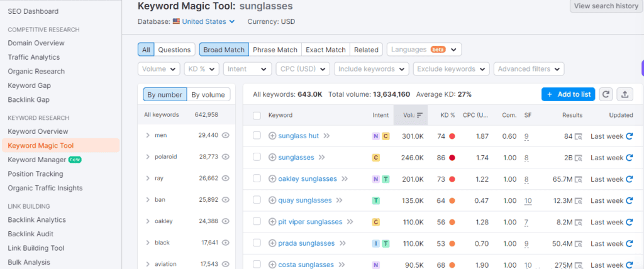Open Domain Overview in sidebar
This screenshot has height=269, width=644.
tap(36, 43)
